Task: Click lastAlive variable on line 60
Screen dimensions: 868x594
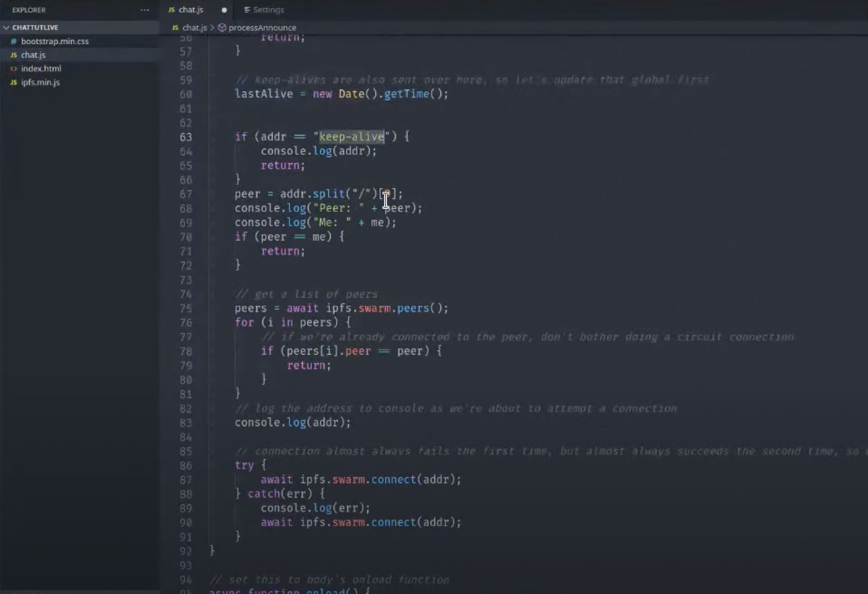Action: click(264, 94)
